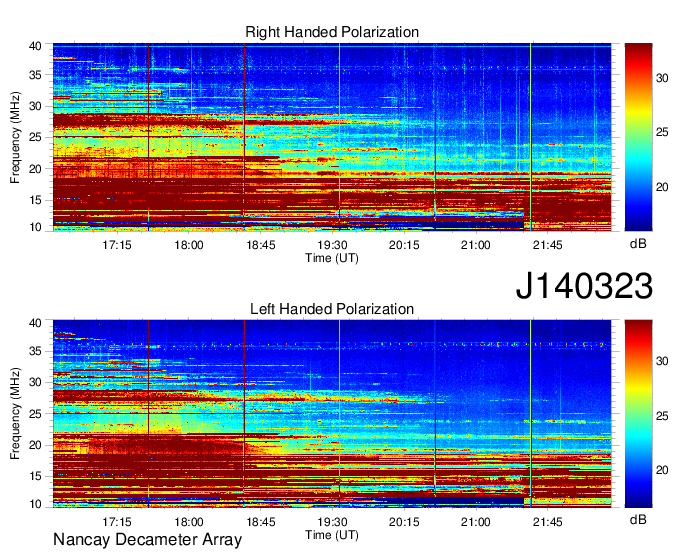
Task: Click the 35 MHz tick of Left Handed plot
Action: 35,351
